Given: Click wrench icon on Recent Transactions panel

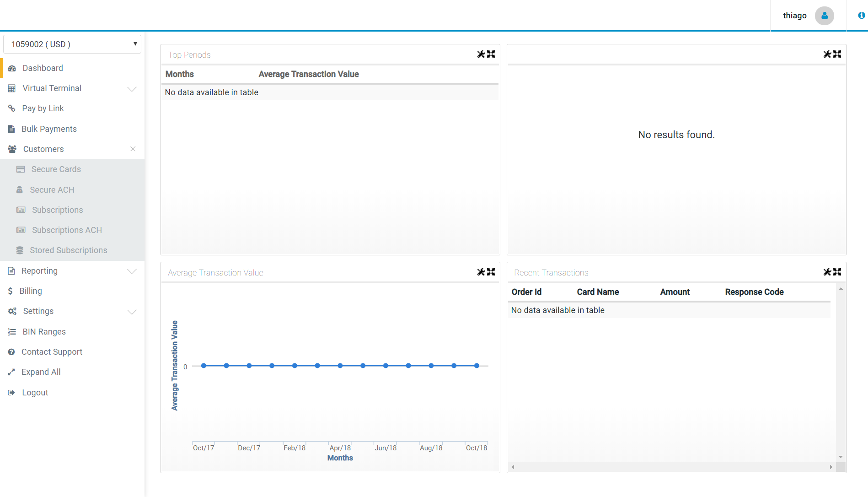Looking at the screenshot, I should pos(827,272).
